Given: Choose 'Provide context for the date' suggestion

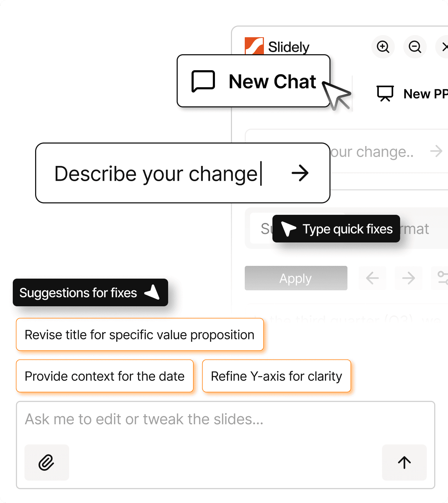Looking at the screenshot, I should pyautogui.click(x=105, y=376).
